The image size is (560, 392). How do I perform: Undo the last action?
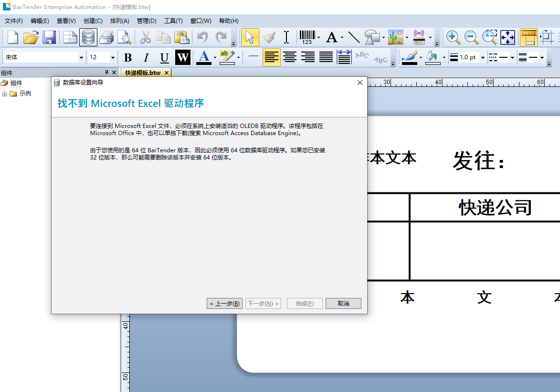pyautogui.click(x=202, y=37)
